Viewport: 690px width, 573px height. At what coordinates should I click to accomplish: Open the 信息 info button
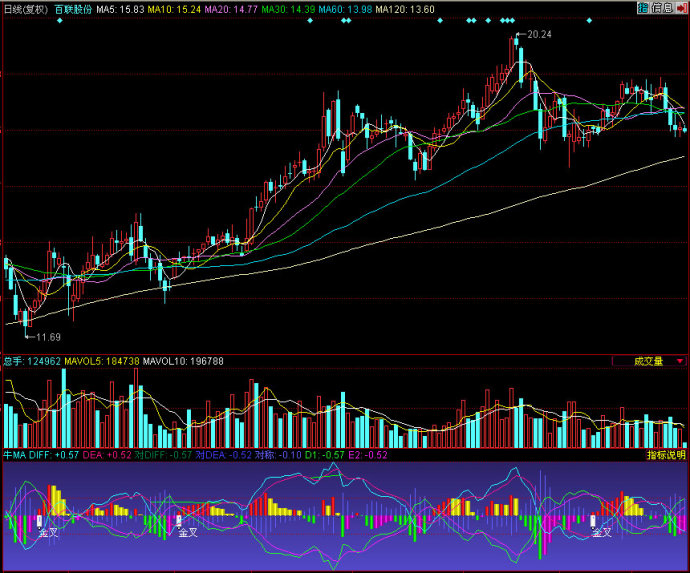point(662,7)
